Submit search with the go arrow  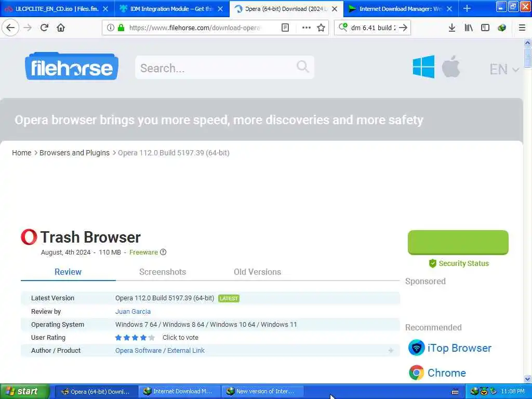pyautogui.click(x=403, y=28)
